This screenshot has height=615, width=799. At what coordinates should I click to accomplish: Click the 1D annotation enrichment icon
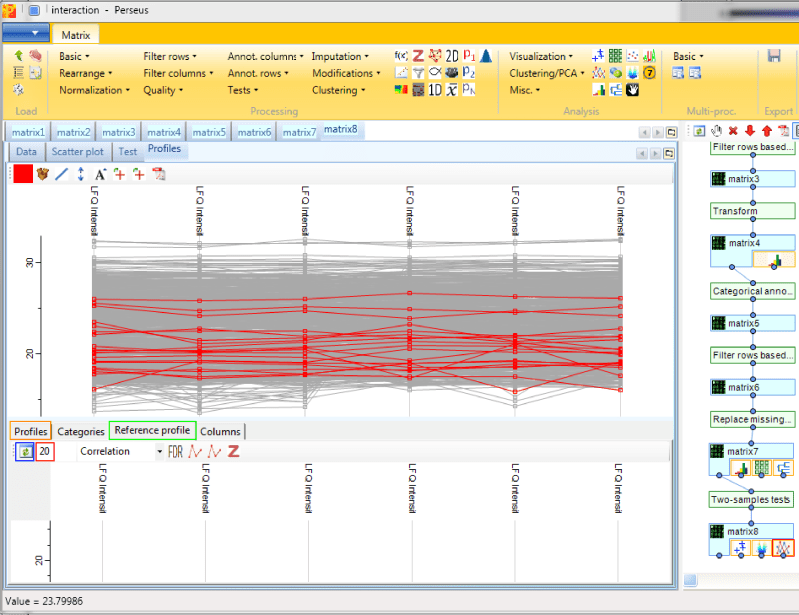(435, 90)
